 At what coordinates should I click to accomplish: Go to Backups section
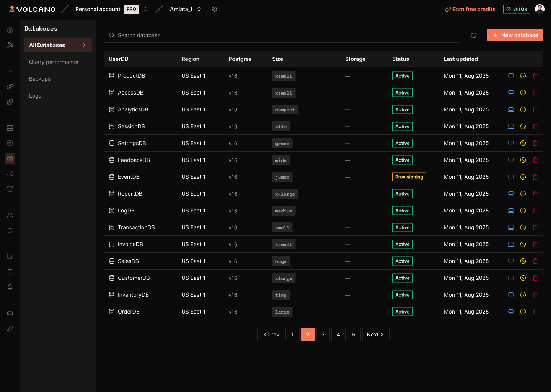(x=40, y=79)
